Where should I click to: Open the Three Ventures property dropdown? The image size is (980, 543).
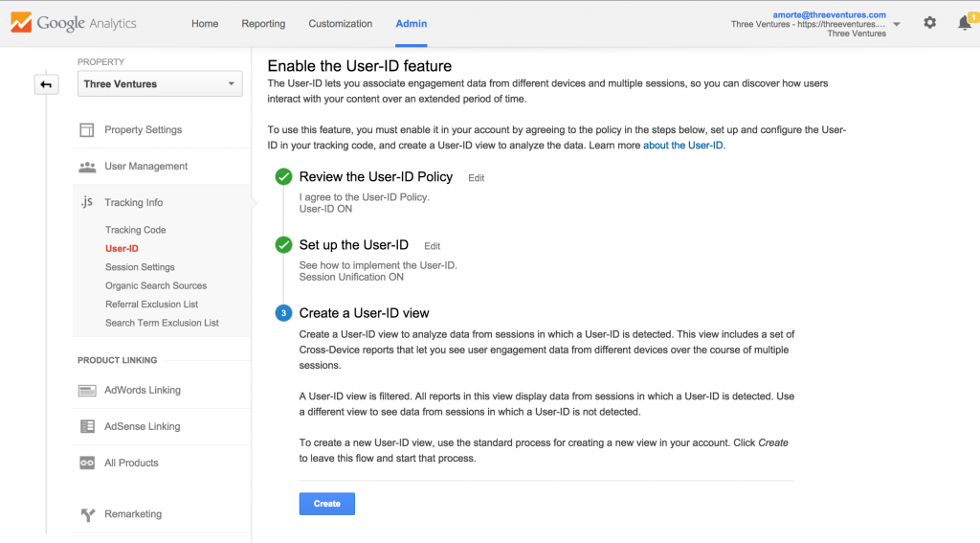point(160,84)
